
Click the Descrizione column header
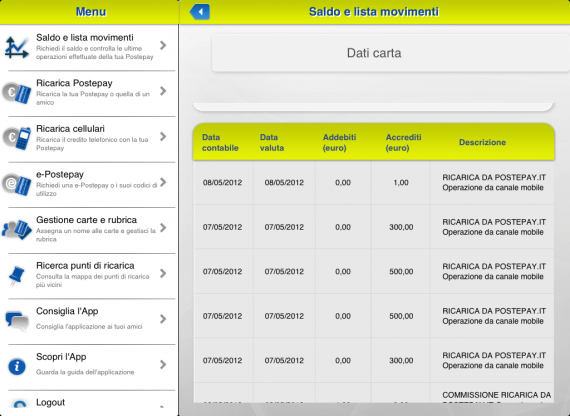pos(482,142)
